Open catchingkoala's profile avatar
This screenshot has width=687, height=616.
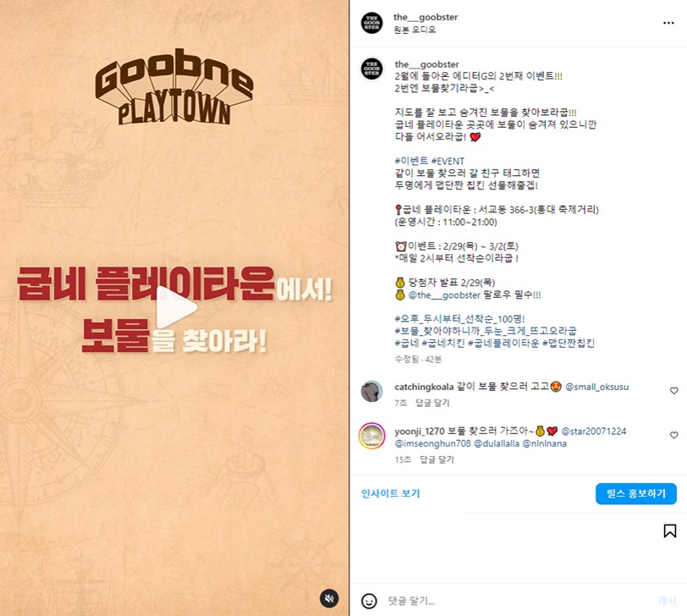[x=371, y=391]
